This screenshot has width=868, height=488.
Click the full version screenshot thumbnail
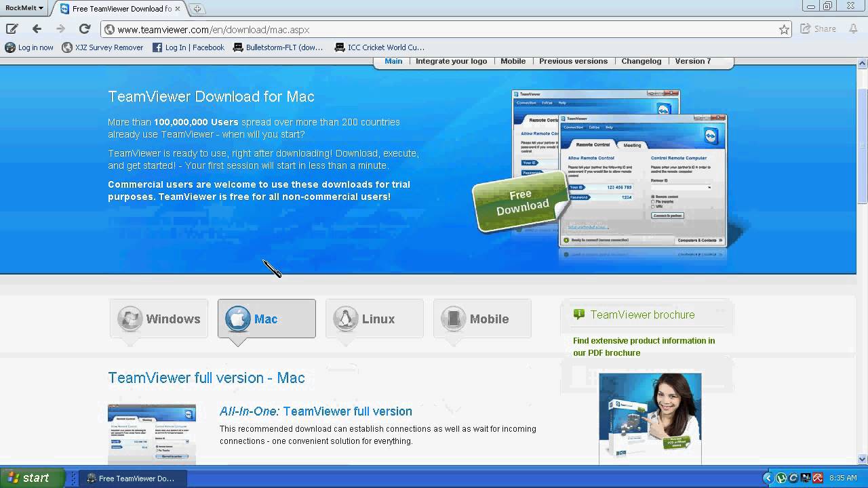click(152, 434)
